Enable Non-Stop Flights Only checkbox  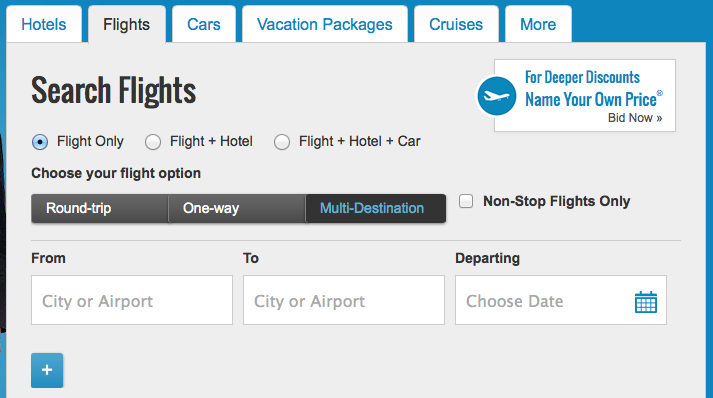tap(466, 201)
